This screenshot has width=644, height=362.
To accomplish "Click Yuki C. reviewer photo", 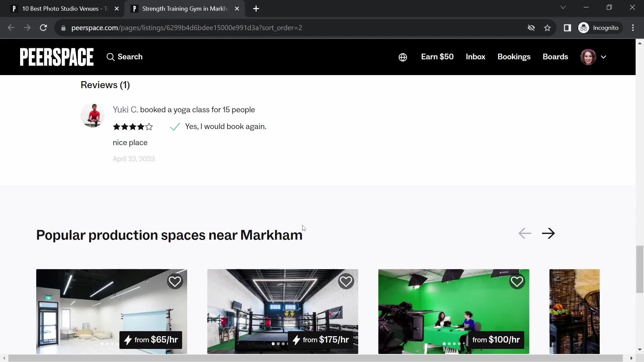I will [x=93, y=115].
